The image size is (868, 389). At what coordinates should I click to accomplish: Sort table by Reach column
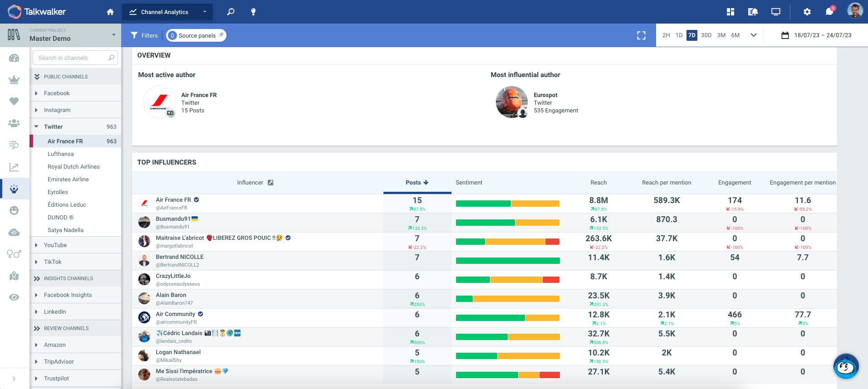coord(598,183)
